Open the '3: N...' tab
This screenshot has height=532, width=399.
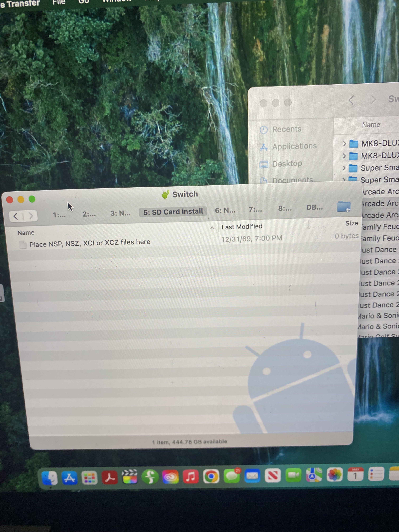(120, 213)
